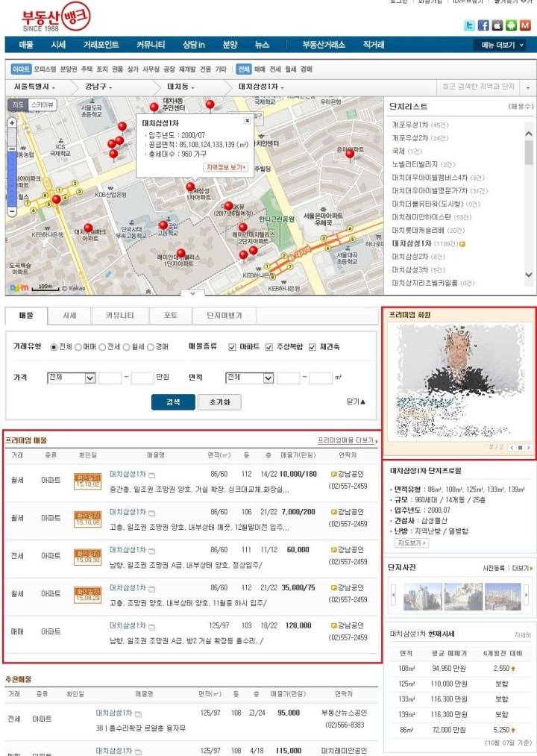The width and height of the screenshot is (537, 756).
Task: Click the 부동산뱅크 logo
Action: pyautogui.click(x=55, y=18)
